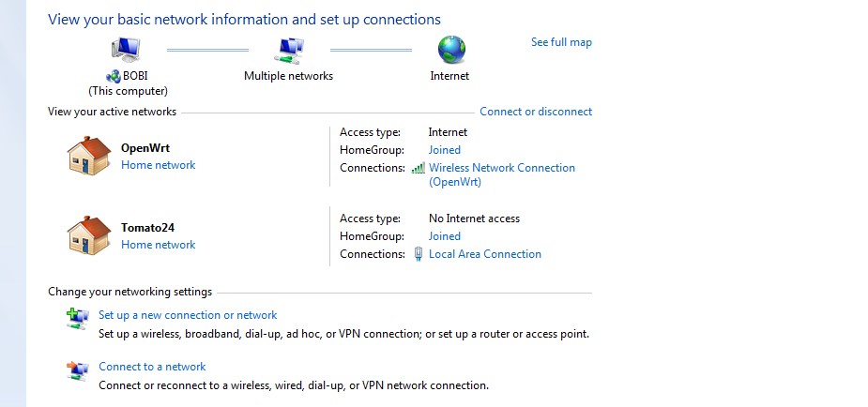
Task: Select Connect to a network link
Action: [152, 367]
